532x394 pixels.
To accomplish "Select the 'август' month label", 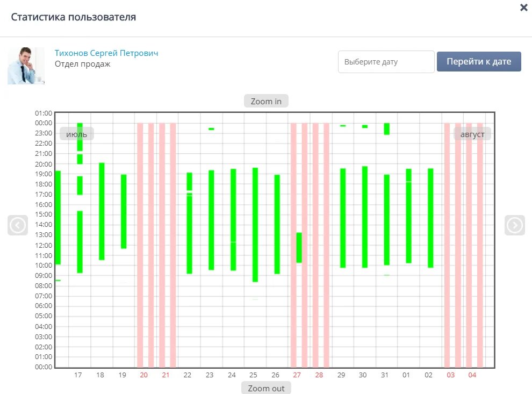I will [472, 134].
